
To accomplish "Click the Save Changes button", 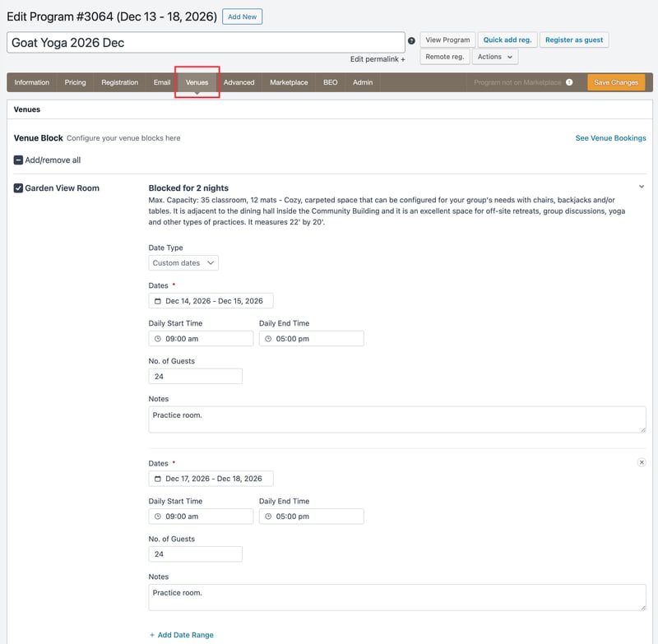I will [614, 82].
